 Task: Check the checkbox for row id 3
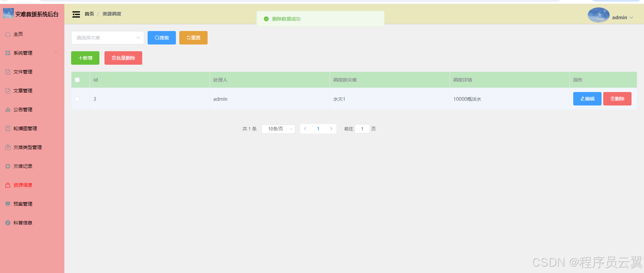click(77, 99)
